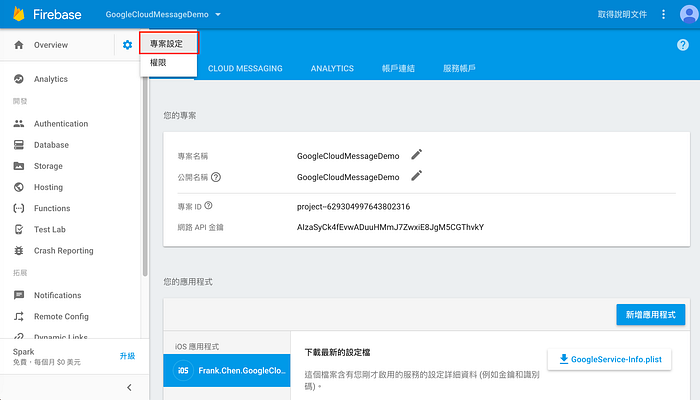Screen dimensions: 700x400
Task: Click the help icon beside 專案 ID
Action: coord(208,206)
